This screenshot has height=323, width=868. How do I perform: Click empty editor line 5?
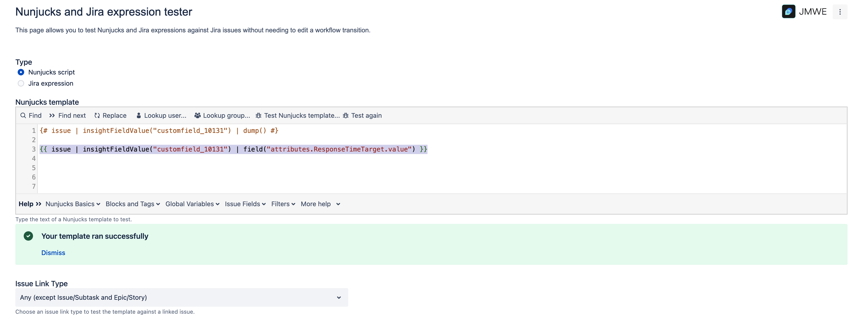click(x=442, y=168)
